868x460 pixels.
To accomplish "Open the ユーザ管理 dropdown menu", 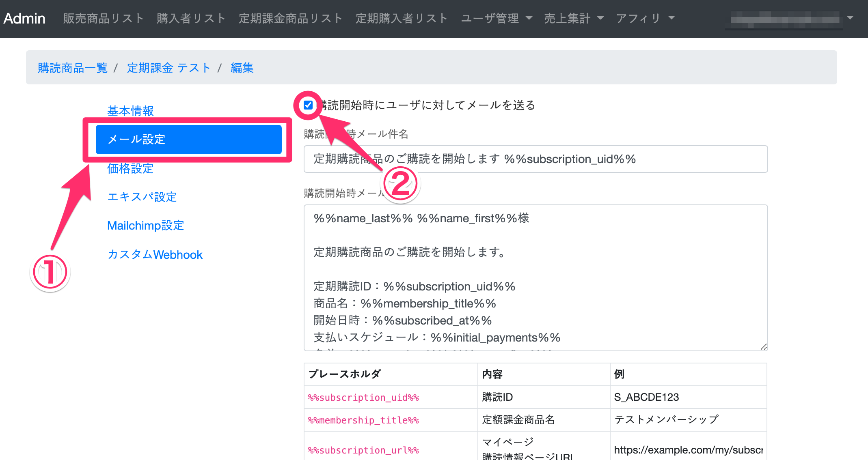I will pos(496,18).
